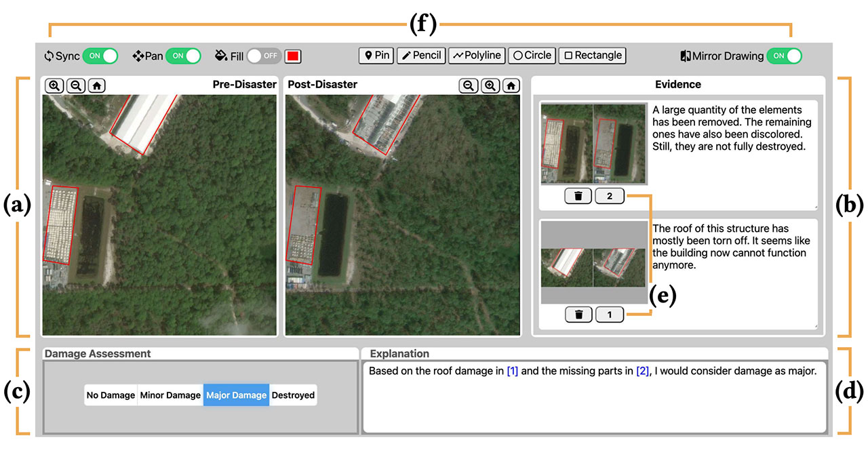Zoom in on the Pre-Disaster image
The height and width of the screenshot is (461, 868).
pyautogui.click(x=54, y=85)
